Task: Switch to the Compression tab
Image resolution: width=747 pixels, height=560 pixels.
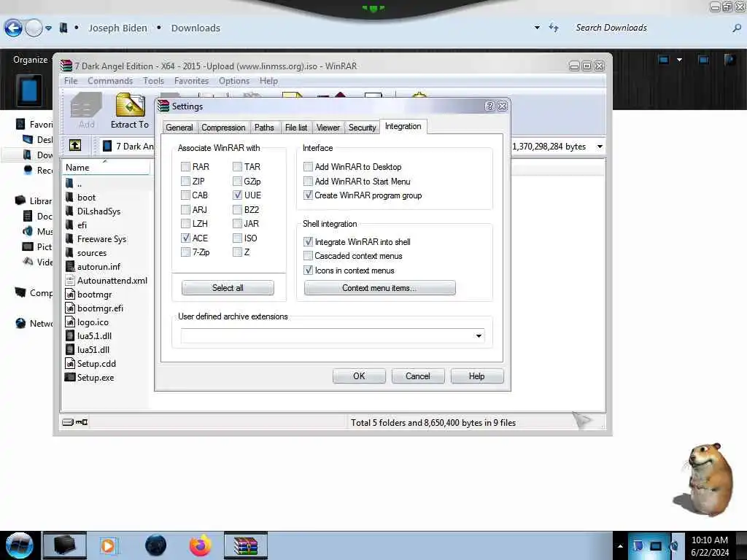Action: pos(223,127)
